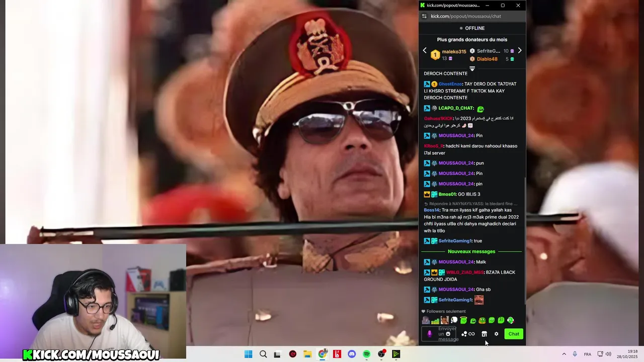Viewport: 644px width, 362px height.
Task: Open Discord from the taskbar
Action: coord(352,354)
